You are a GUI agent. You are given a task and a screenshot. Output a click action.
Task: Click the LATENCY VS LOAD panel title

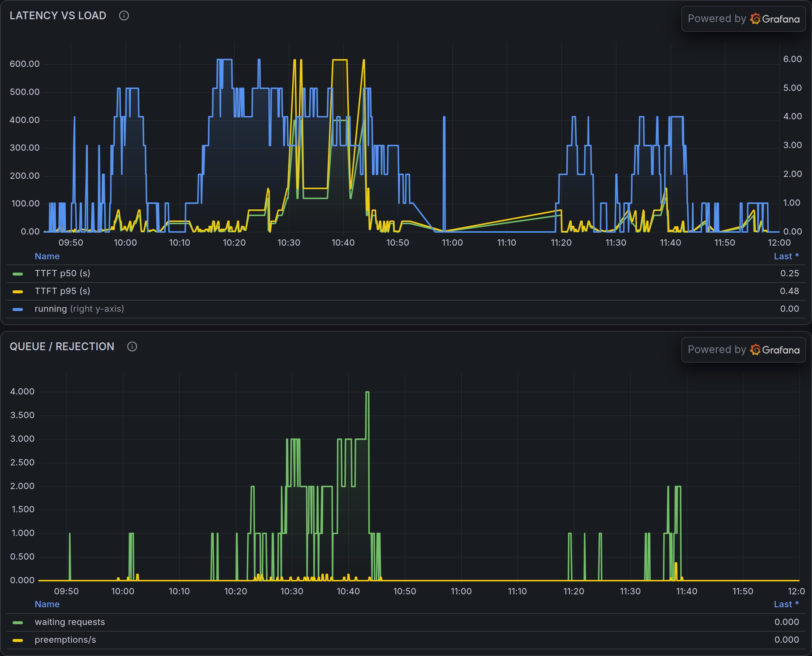tap(58, 16)
